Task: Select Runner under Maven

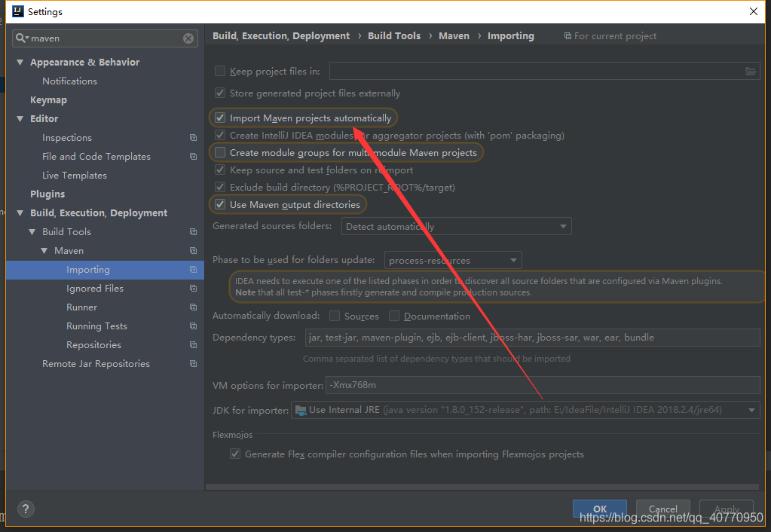Action: tap(81, 307)
